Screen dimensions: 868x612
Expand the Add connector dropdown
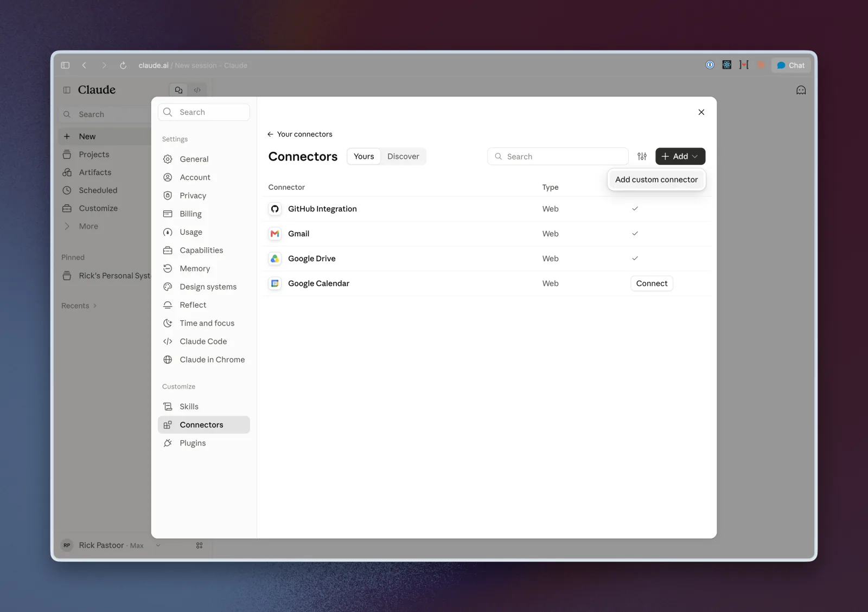tap(680, 156)
